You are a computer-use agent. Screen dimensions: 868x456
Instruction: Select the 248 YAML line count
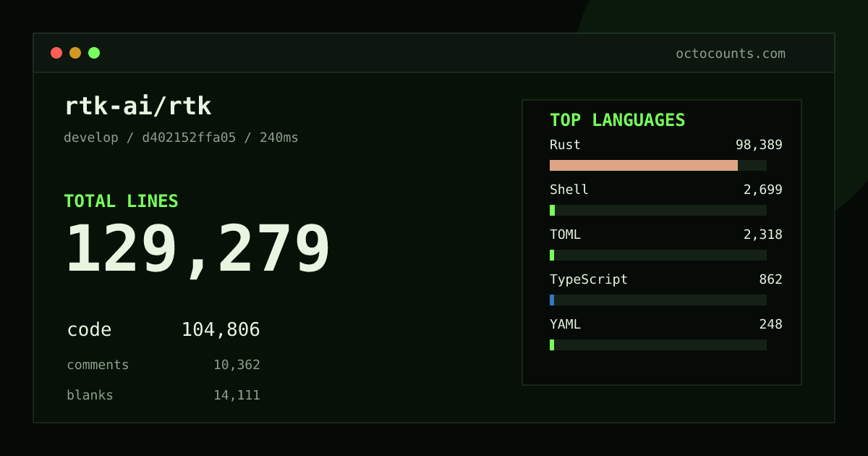point(770,324)
